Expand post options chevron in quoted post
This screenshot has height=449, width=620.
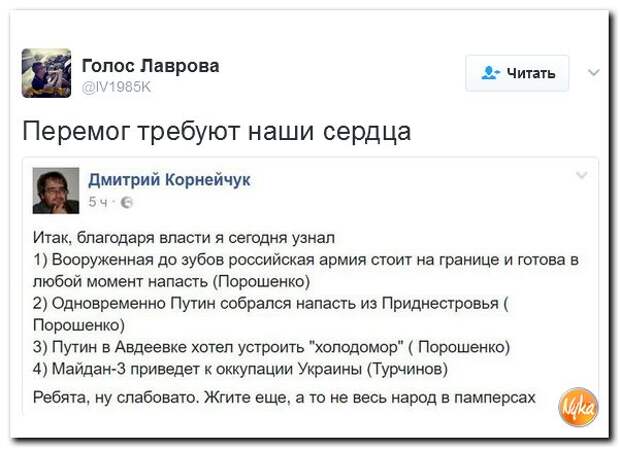click(582, 175)
